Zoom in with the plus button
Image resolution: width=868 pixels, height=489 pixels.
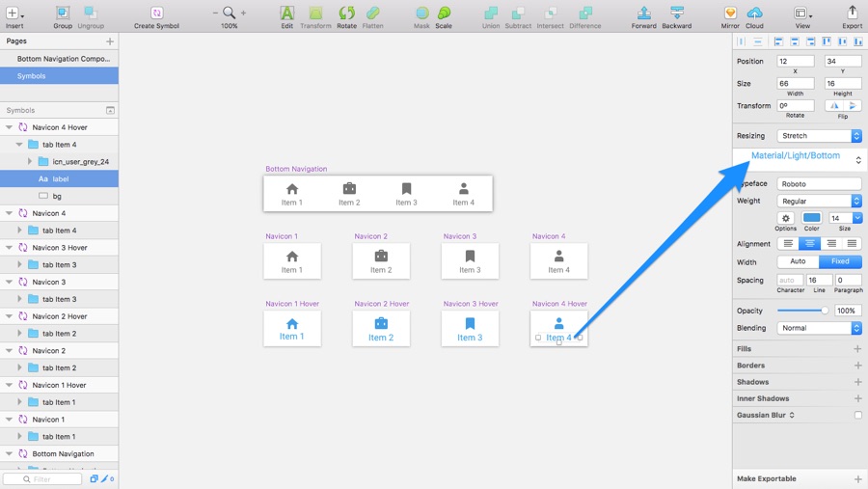pos(243,13)
